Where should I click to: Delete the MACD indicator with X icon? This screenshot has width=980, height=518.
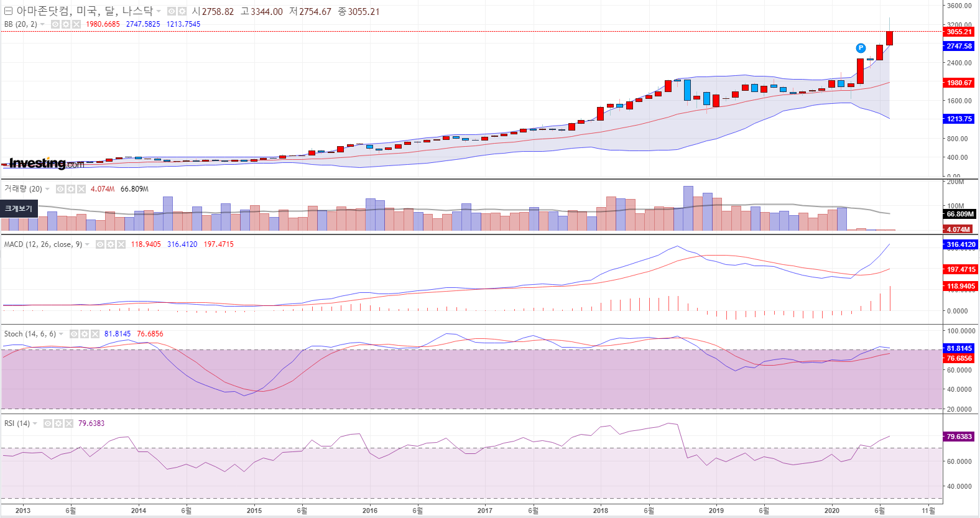(x=121, y=244)
